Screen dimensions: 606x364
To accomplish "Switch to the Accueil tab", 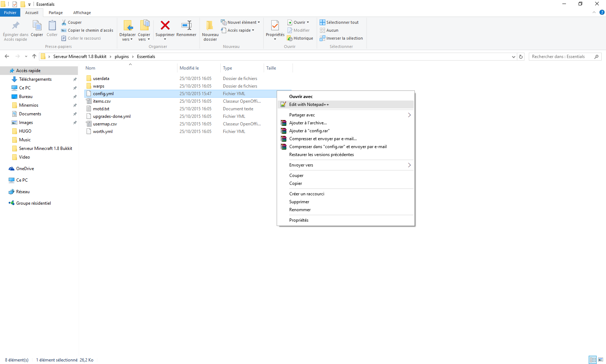I will [x=32, y=13].
